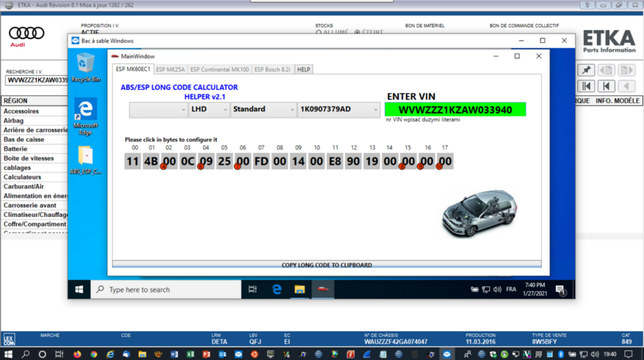Configure byte 00 with value 11
Viewport: 644px width, 360px height.
tap(132, 161)
